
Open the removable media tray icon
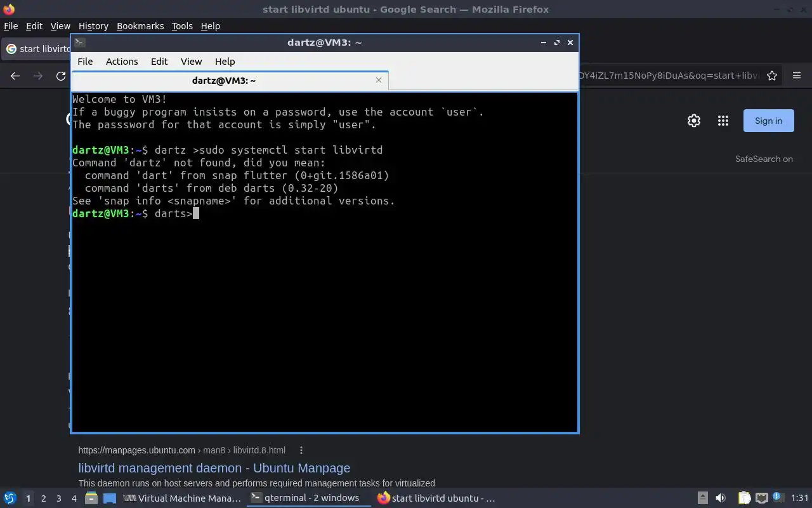point(703,498)
